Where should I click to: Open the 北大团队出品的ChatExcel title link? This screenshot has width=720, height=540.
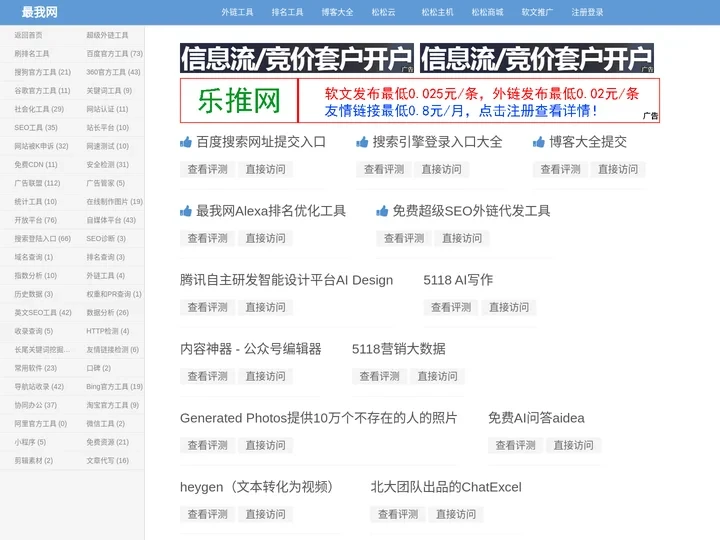coord(446,487)
